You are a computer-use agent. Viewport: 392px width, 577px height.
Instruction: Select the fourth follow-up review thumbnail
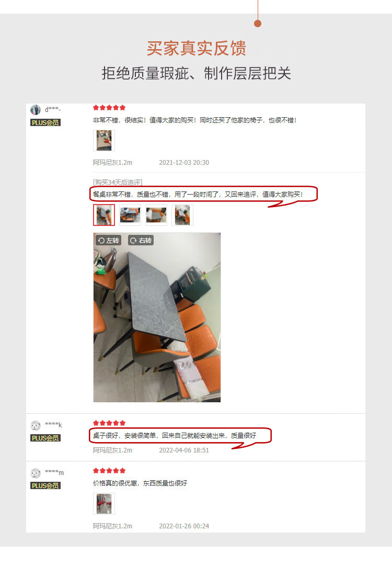(x=182, y=215)
